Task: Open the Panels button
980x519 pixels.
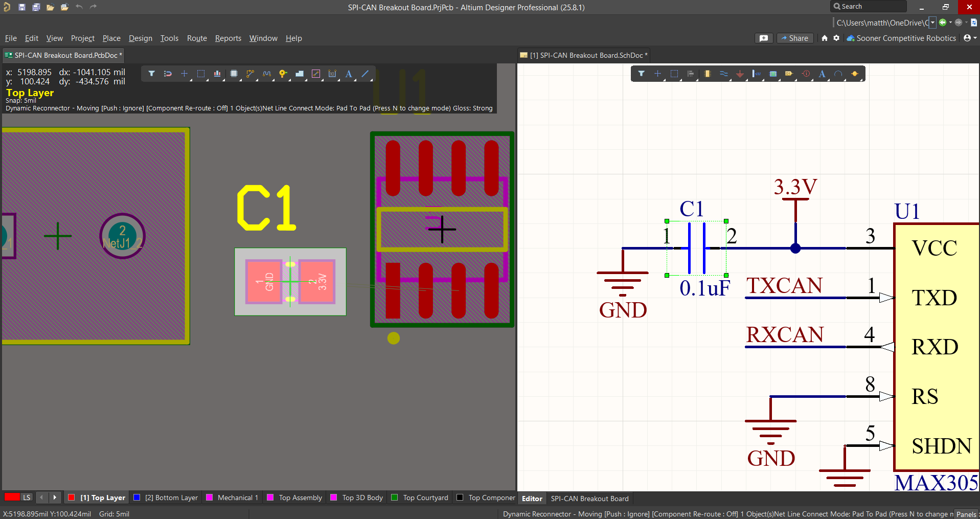Action: 966,514
